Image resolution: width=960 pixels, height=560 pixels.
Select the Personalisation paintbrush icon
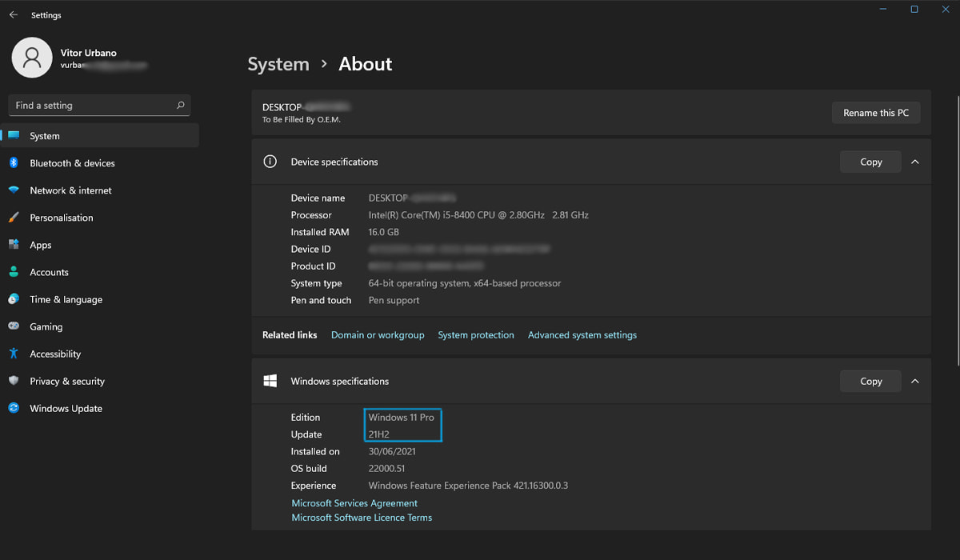pos(14,218)
